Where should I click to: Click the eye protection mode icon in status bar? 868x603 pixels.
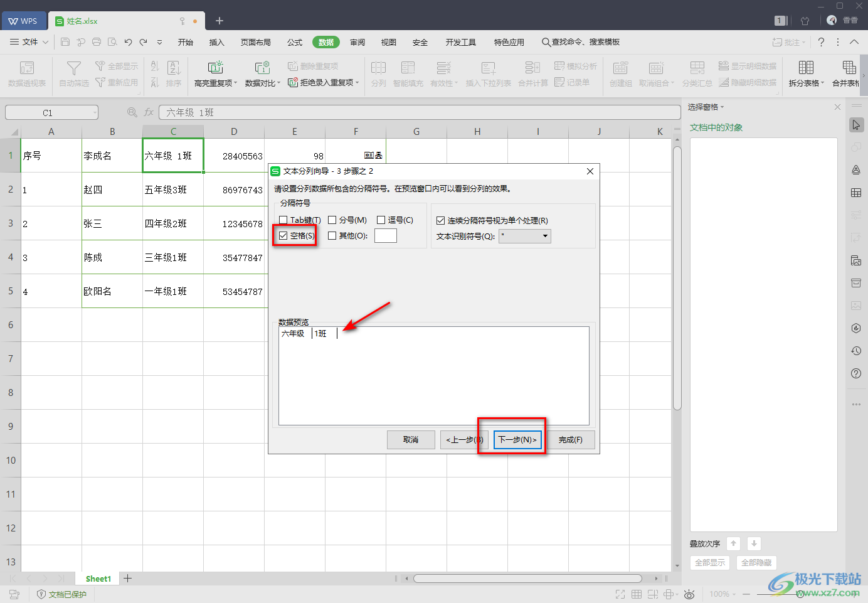click(x=689, y=594)
